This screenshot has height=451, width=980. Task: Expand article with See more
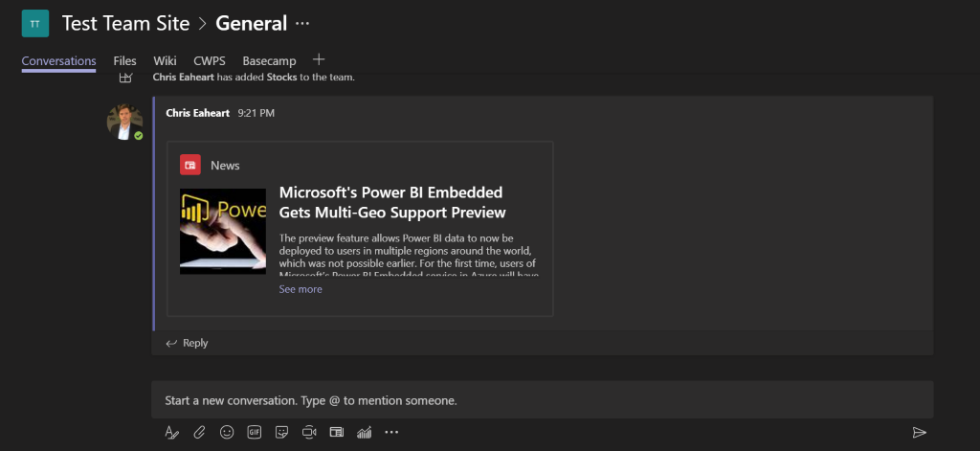301,289
